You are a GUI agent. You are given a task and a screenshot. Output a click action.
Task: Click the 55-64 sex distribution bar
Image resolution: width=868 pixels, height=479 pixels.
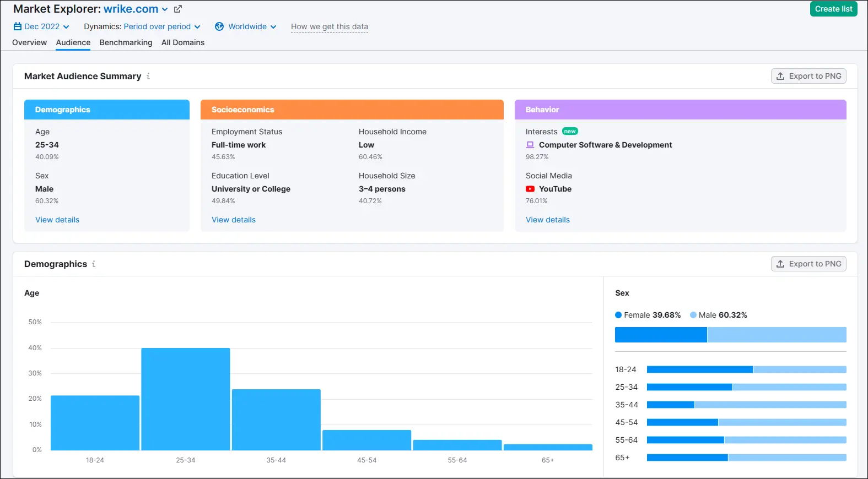[747, 440]
